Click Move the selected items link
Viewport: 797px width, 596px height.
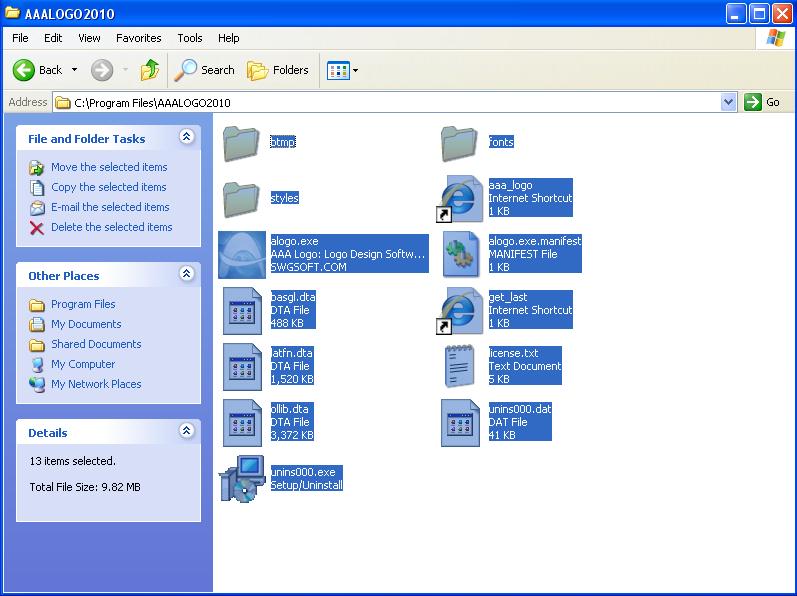pyautogui.click(x=109, y=167)
